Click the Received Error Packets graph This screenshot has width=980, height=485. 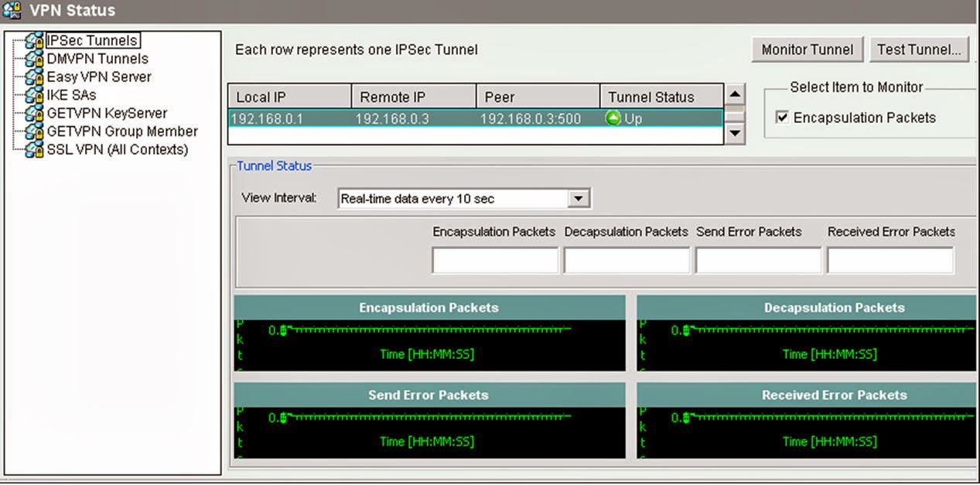click(x=808, y=432)
